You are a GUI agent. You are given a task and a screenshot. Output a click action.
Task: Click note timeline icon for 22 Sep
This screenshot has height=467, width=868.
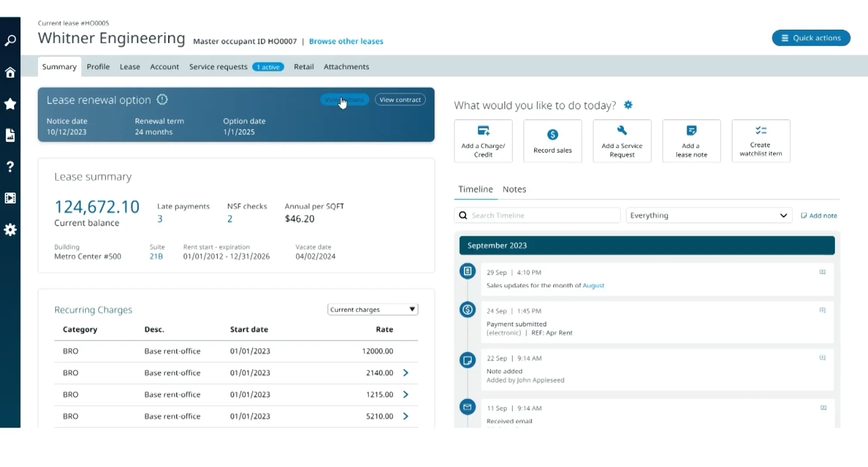point(468,360)
